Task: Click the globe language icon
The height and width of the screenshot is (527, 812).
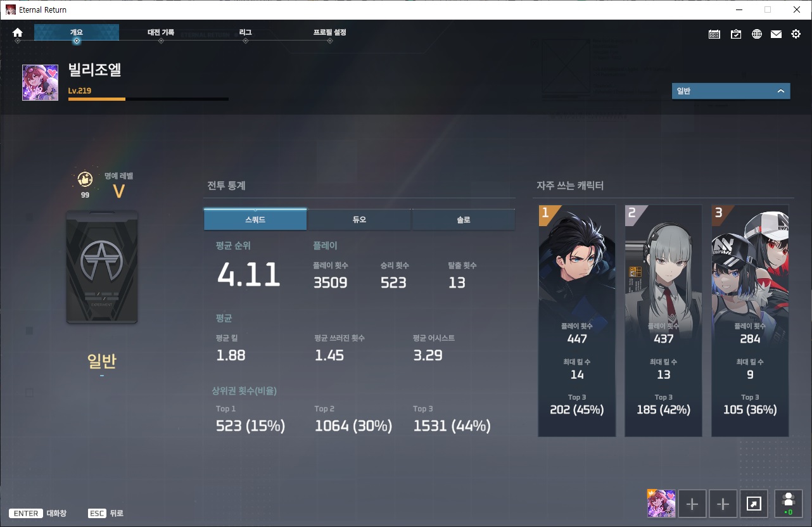Action: pos(757,34)
